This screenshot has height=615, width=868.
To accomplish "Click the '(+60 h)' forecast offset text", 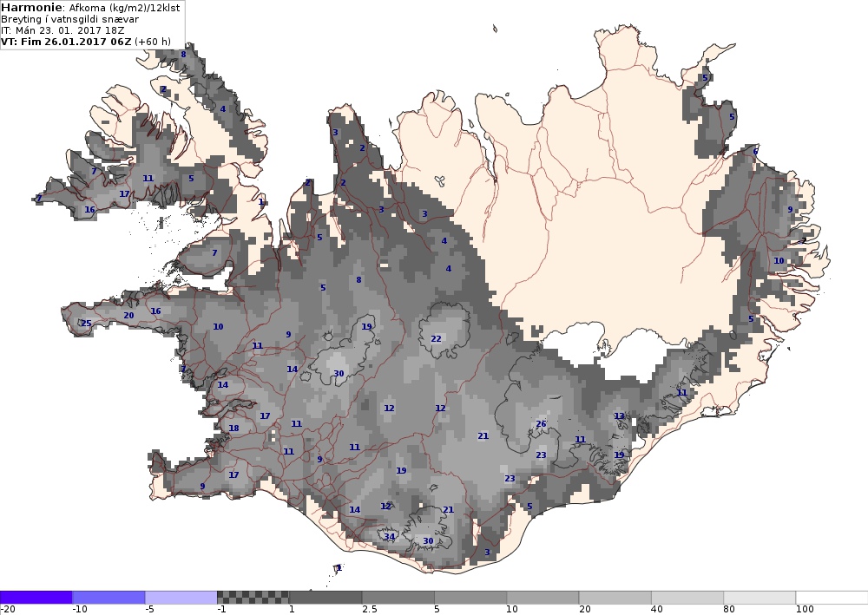I will tap(152, 42).
